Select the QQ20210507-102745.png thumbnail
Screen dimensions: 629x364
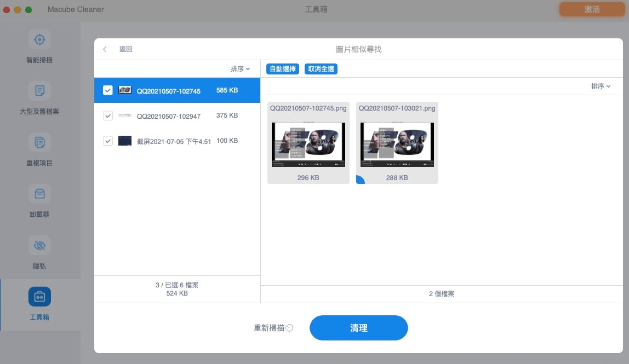point(308,143)
